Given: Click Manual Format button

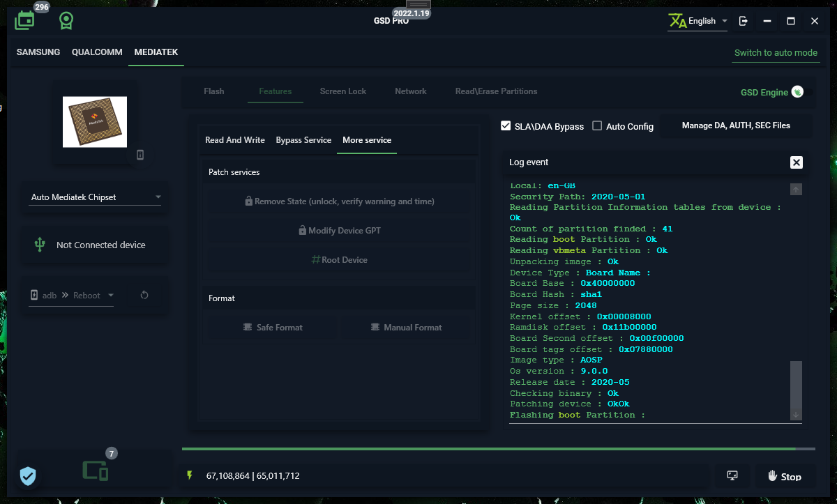Looking at the screenshot, I should click(x=407, y=328).
